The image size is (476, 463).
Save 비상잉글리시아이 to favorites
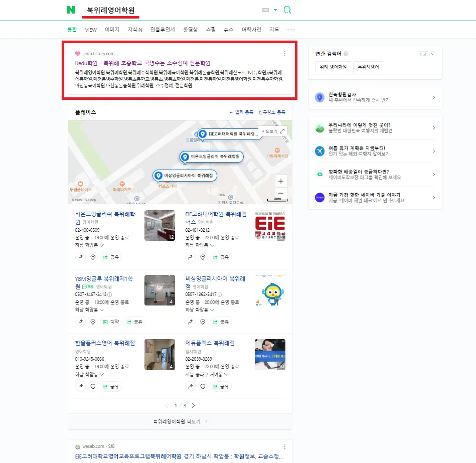click(x=203, y=322)
